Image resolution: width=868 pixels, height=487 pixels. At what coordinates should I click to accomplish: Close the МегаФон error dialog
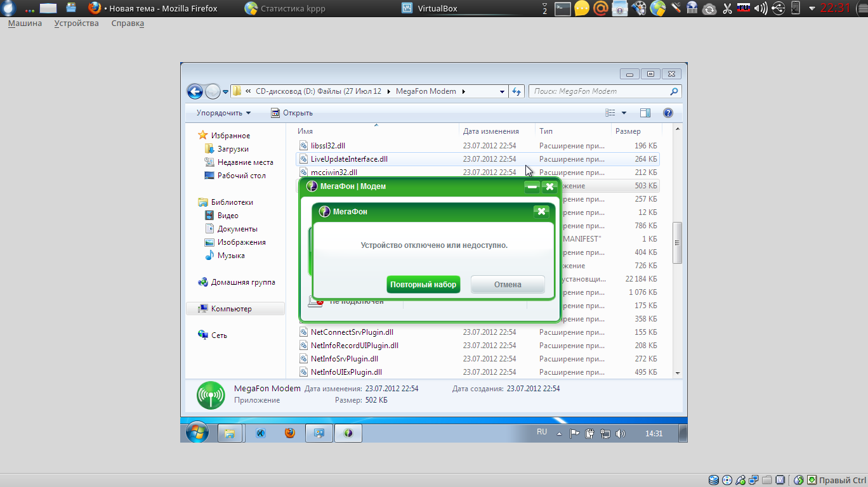(541, 211)
